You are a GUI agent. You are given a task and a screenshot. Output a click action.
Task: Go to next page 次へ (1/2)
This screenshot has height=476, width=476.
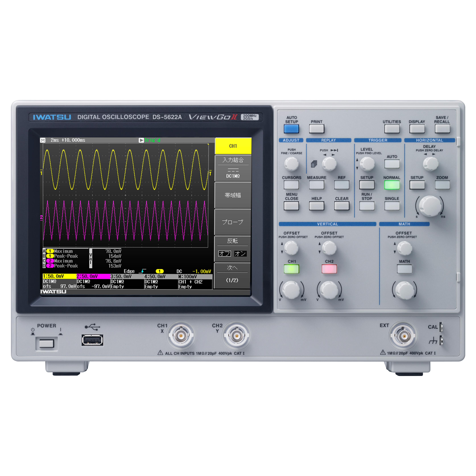coord(233,275)
